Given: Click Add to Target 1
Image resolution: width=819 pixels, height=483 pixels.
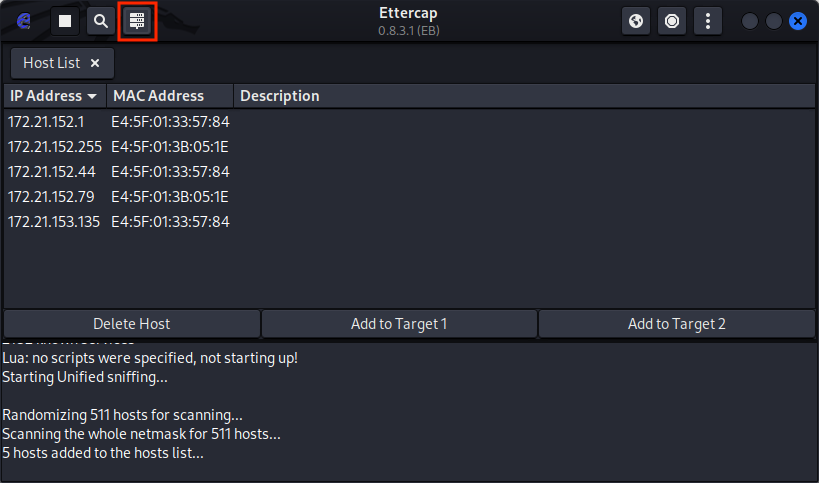Looking at the screenshot, I should (399, 324).
